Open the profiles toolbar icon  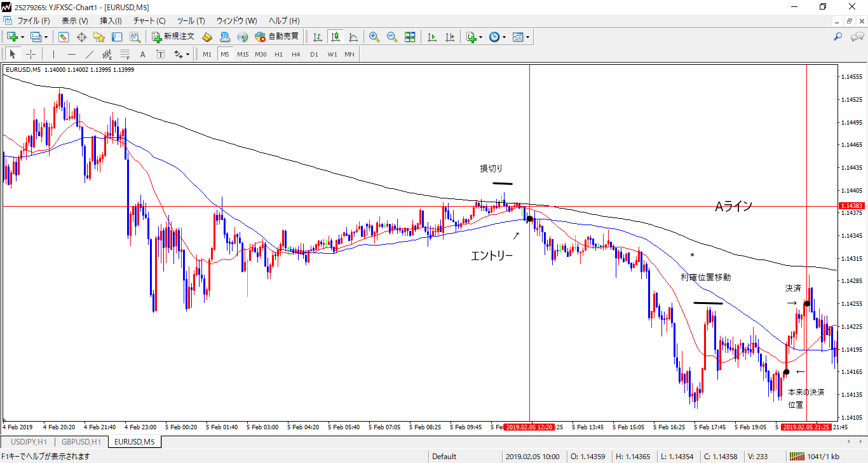tap(36, 37)
